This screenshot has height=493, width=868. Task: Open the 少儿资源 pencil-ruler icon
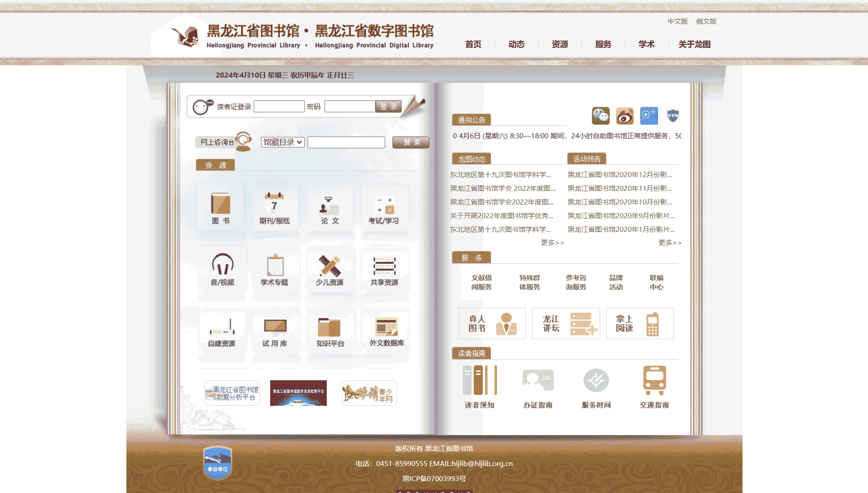329,269
